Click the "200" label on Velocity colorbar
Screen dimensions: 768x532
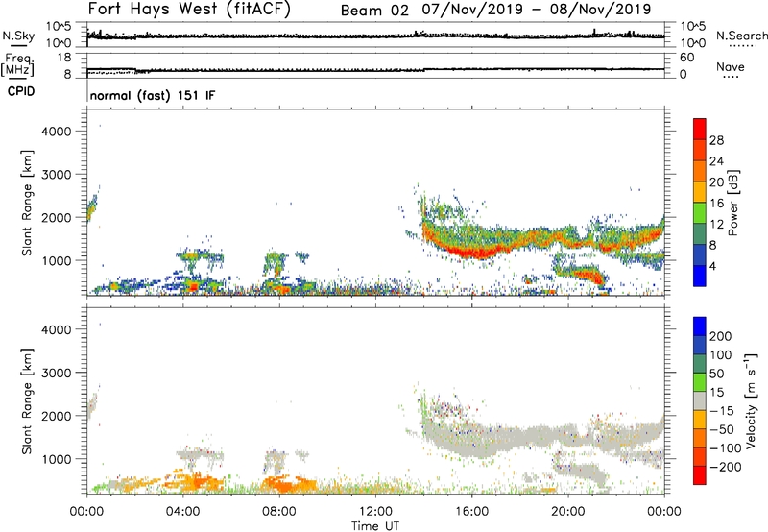pos(721,336)
